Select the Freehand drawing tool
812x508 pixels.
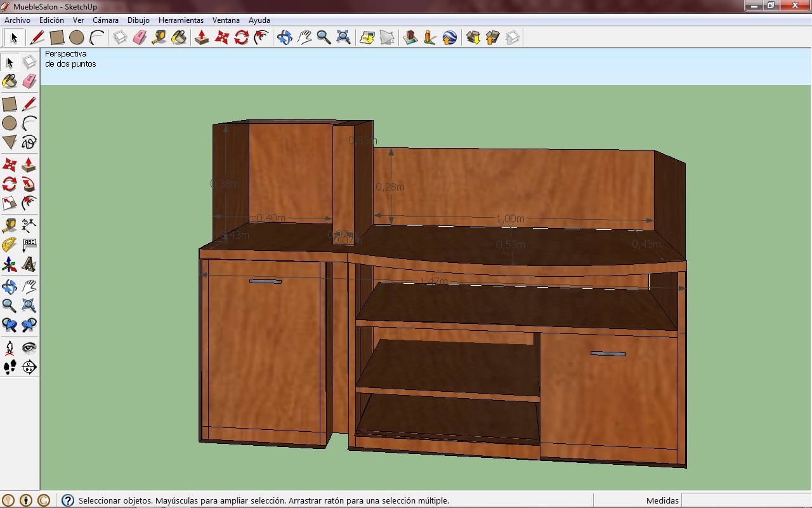(29, 142)
